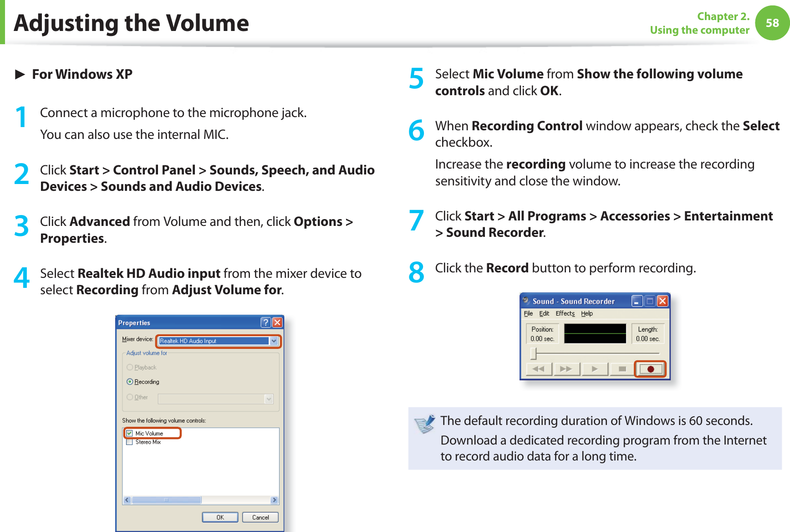Toggle the Mic Volume checkbox

[x=129, y=433]
